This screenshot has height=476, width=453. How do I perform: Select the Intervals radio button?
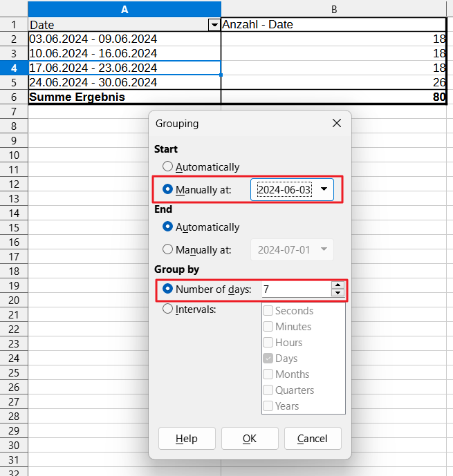167,309
